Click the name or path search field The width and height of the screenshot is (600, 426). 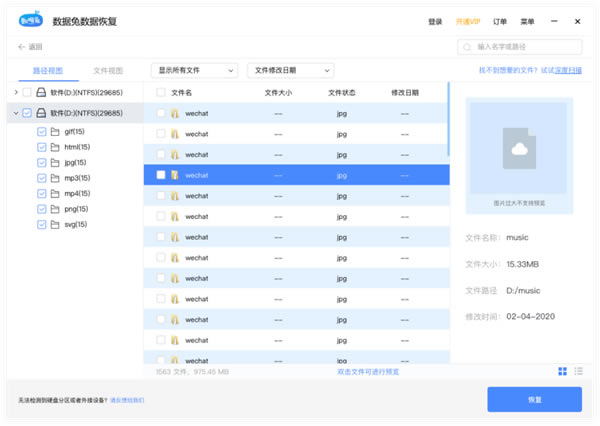point(520,47)
